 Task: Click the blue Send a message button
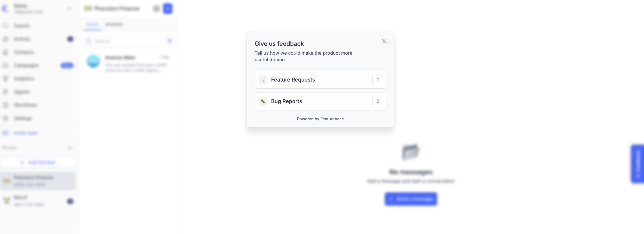pos(411,199)
